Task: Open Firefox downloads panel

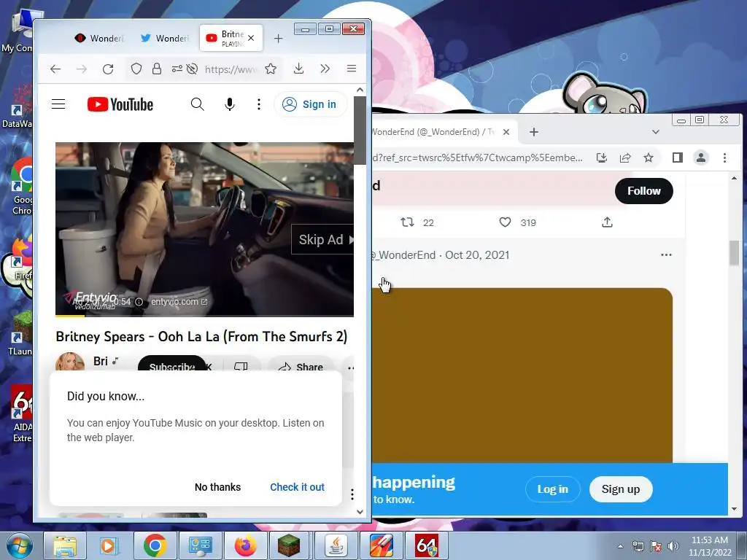Action: 298,69
